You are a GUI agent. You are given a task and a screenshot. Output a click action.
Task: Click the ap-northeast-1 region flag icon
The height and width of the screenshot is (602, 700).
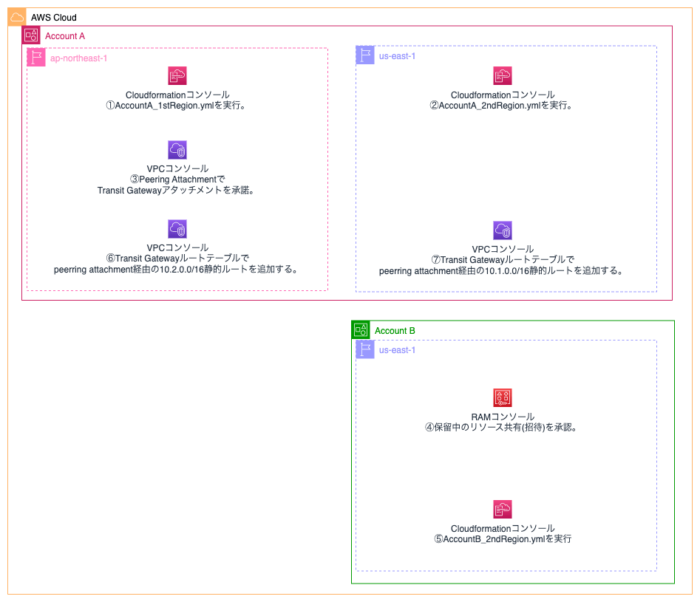[x=36, y=57]
